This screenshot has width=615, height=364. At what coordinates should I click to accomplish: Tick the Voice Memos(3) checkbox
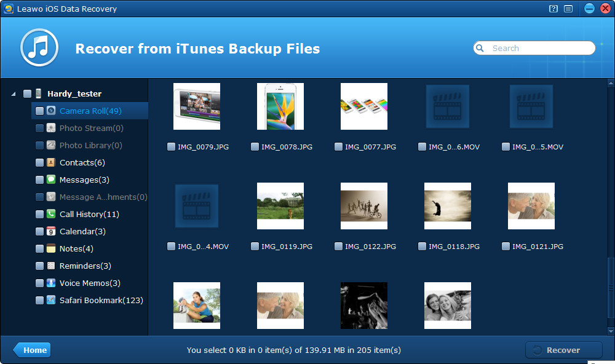pos(39,283)
